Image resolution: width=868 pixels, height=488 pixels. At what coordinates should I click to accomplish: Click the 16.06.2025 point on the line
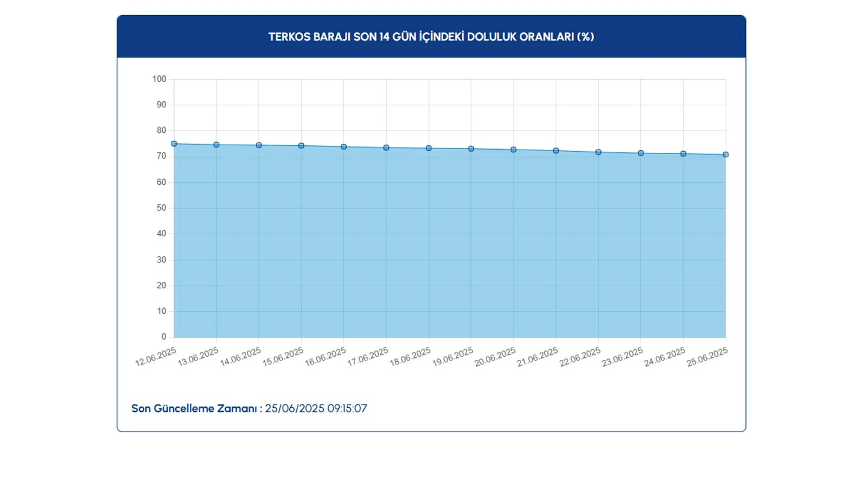[344, 147]
